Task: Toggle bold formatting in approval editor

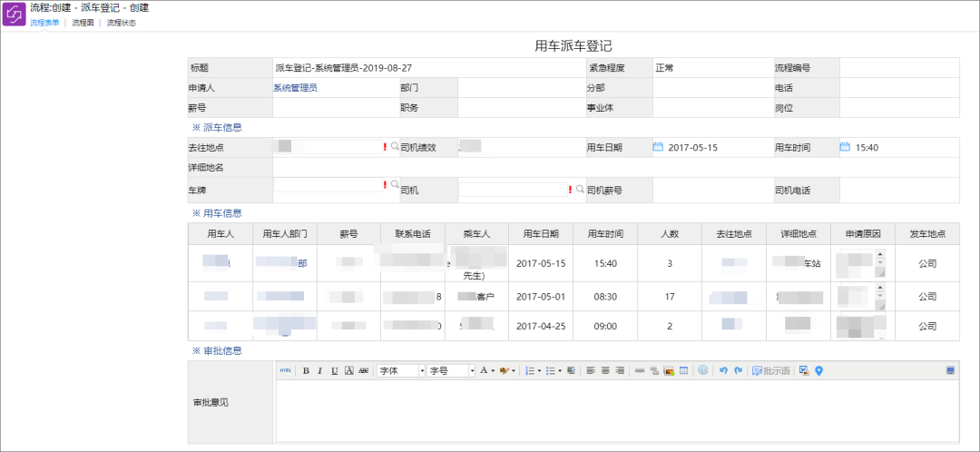Action: [x=307, y=370]
